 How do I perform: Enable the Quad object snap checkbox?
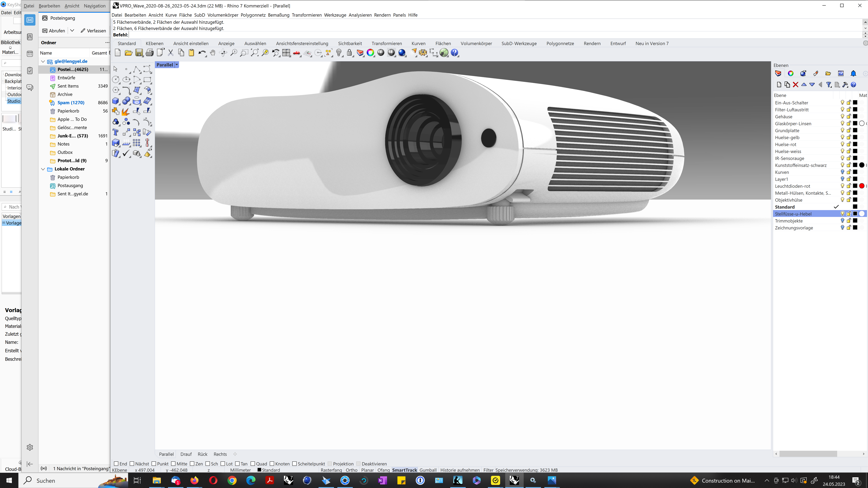point(253,464)
